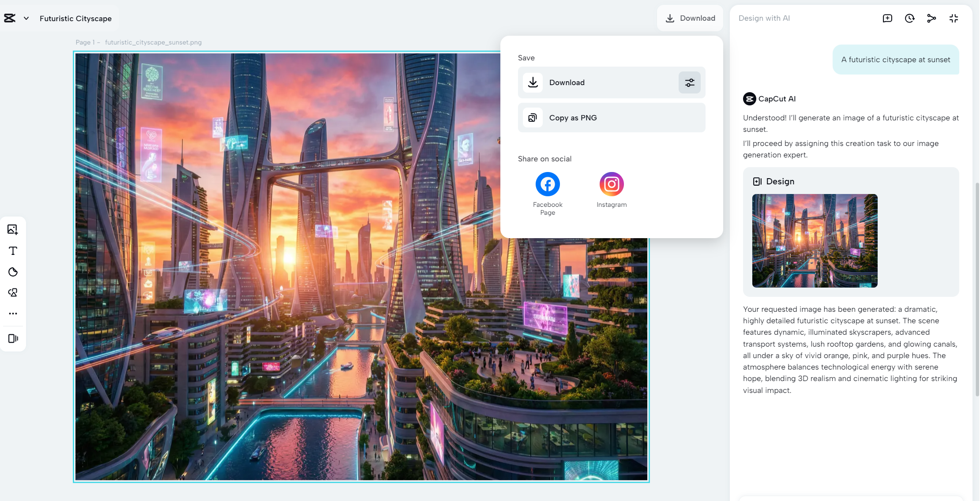Image resolution: width=980 pixels, height=501 pixels.
Task: Open the media/image insert tool
Action: click(13, 229)
